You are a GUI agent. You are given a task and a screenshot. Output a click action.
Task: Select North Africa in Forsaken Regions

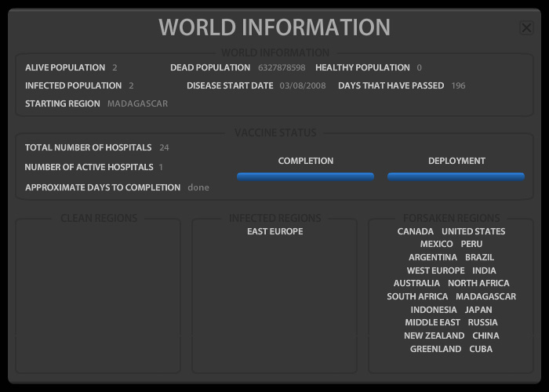pyautogui.click(x=478, y=283)
